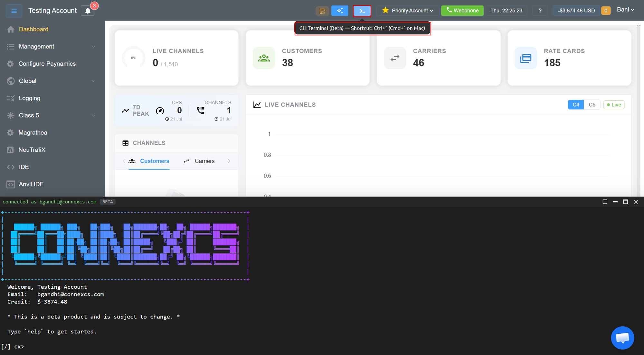This screenshot has height=355, width=644.
Task: Click the LIVE CHANNELS chart heading
Action: 290,105
